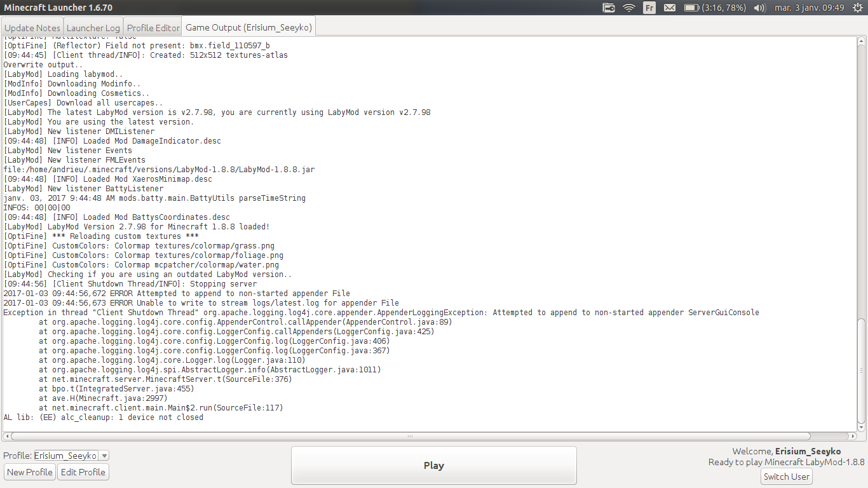Screen dimensions: 868x488
Task: Click the log line 'Stopping server'
Action: pyautogui.click(x=130, y=284)
